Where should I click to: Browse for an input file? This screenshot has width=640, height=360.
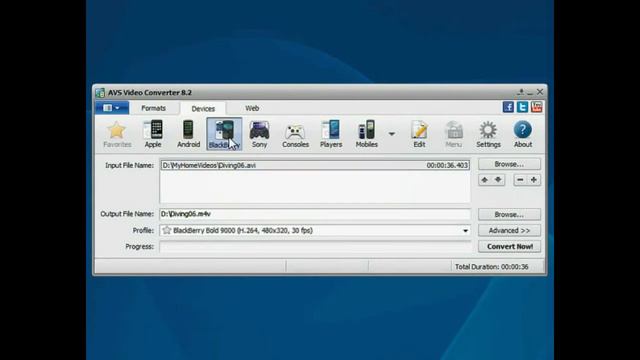pos(509,164)
